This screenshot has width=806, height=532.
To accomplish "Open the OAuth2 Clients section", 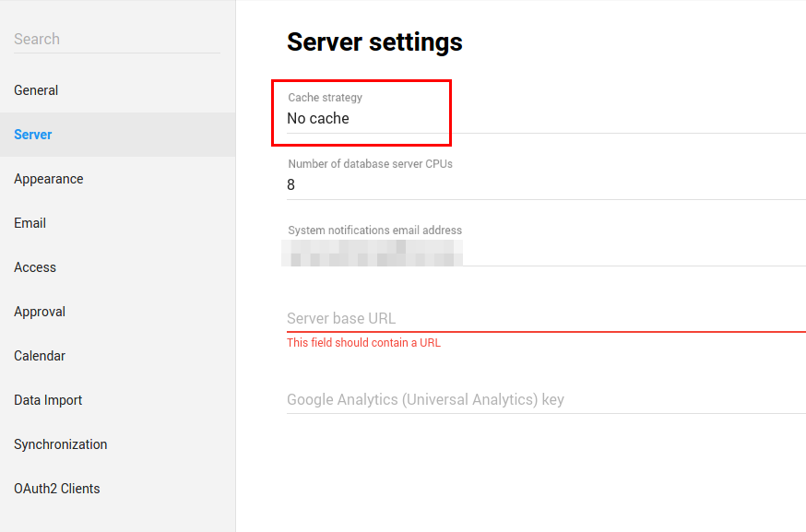I will tap(57, 489).
